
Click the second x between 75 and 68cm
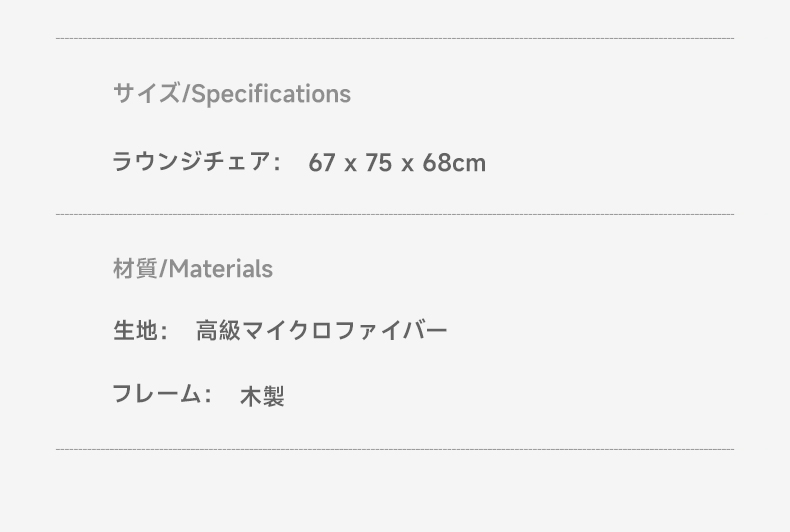(408, 165)
